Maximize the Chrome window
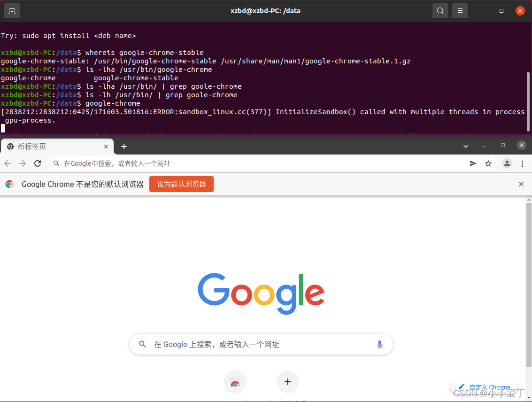This screenshot has height=402, width=532. [503, 145]
